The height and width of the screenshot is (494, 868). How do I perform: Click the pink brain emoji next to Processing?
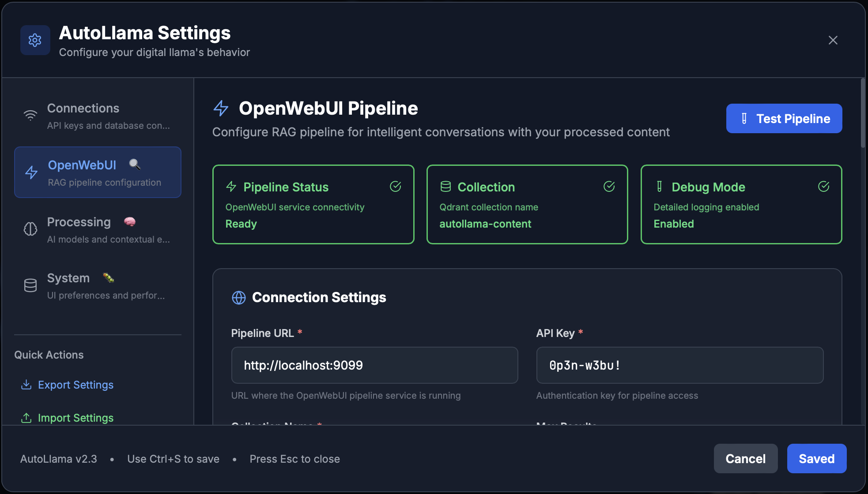[x=129, y=222]
